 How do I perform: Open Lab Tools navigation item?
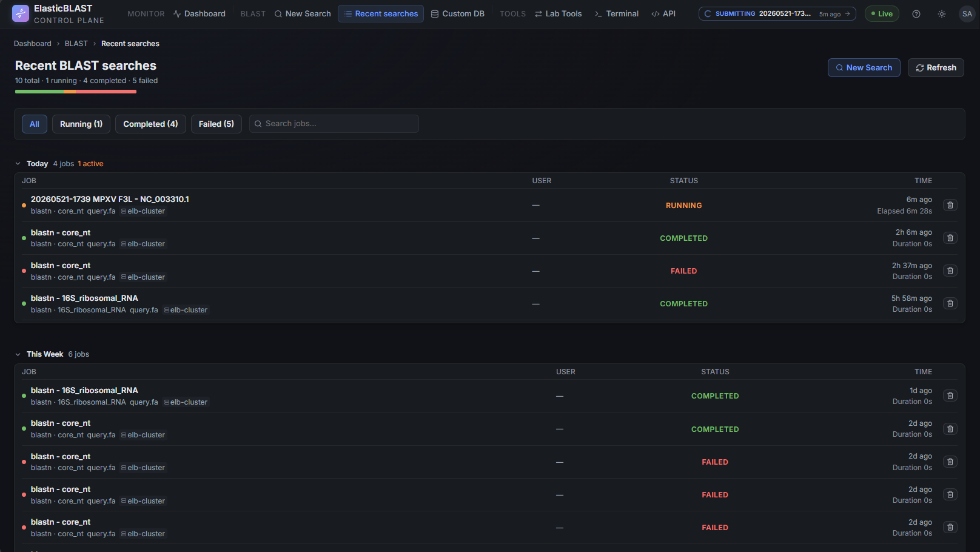(x=558, y=14)
